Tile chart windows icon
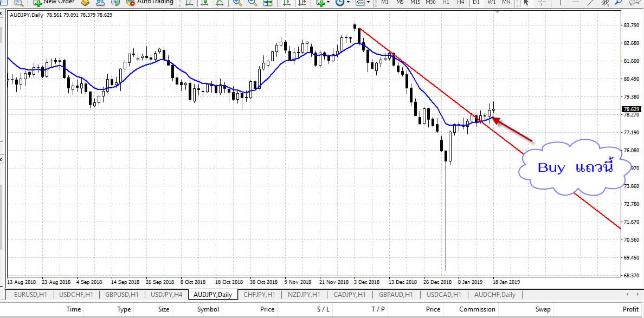This screenshot has width=644, height=318. point(268,3)
